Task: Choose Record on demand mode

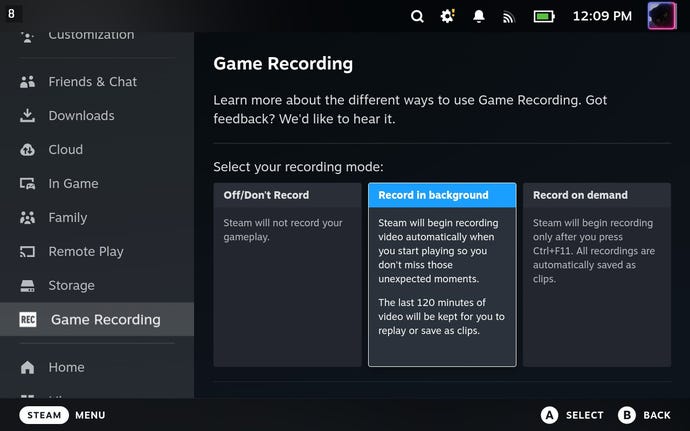Action: coord(596,274)
